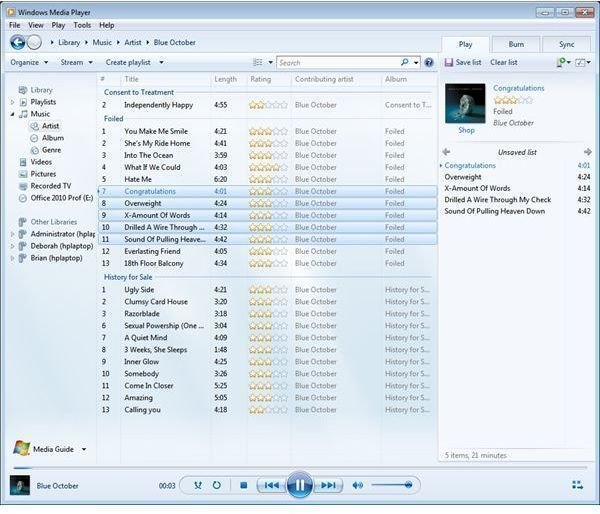Mute the volume speaker icon
This screenshot has width=600, height=514.
(x=357, y=485)
